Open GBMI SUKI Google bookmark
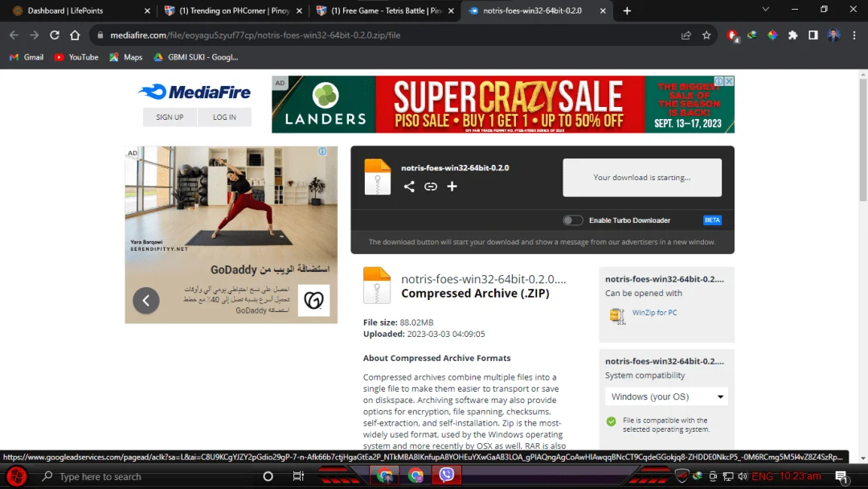Image resolution: width=868 pixels, height=489 pixels. tap(196, 57)
